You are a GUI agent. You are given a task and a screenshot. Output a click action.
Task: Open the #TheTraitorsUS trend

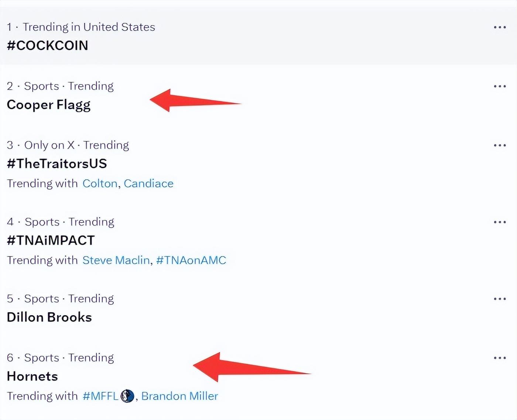pyautogui.click(x=57, y=163)
